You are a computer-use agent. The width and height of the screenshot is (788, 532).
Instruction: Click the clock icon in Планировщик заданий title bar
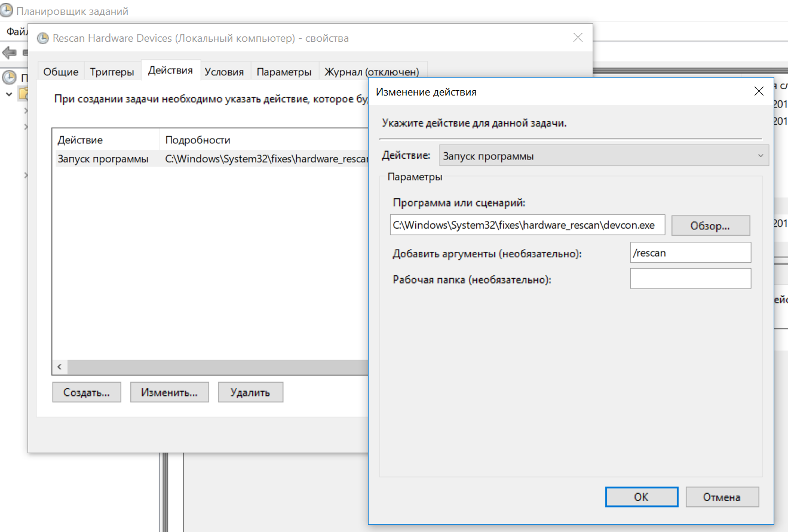tap(6, 10)
